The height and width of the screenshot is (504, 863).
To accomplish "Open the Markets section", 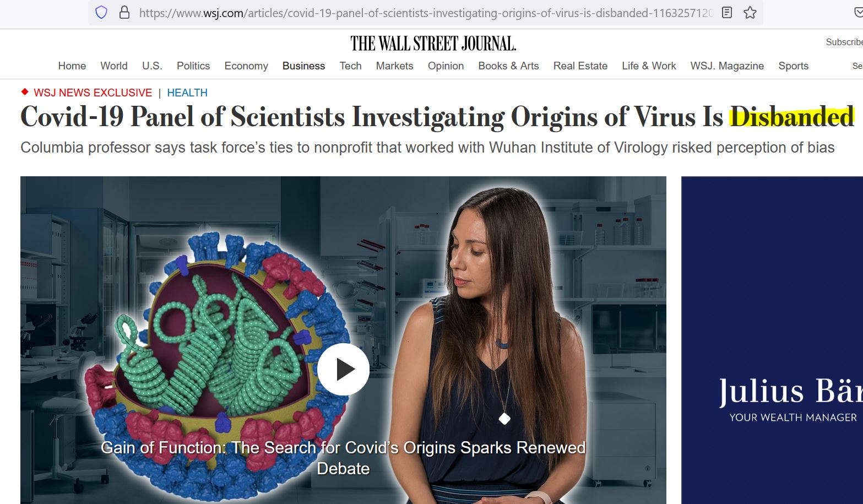I will [394, 66].
